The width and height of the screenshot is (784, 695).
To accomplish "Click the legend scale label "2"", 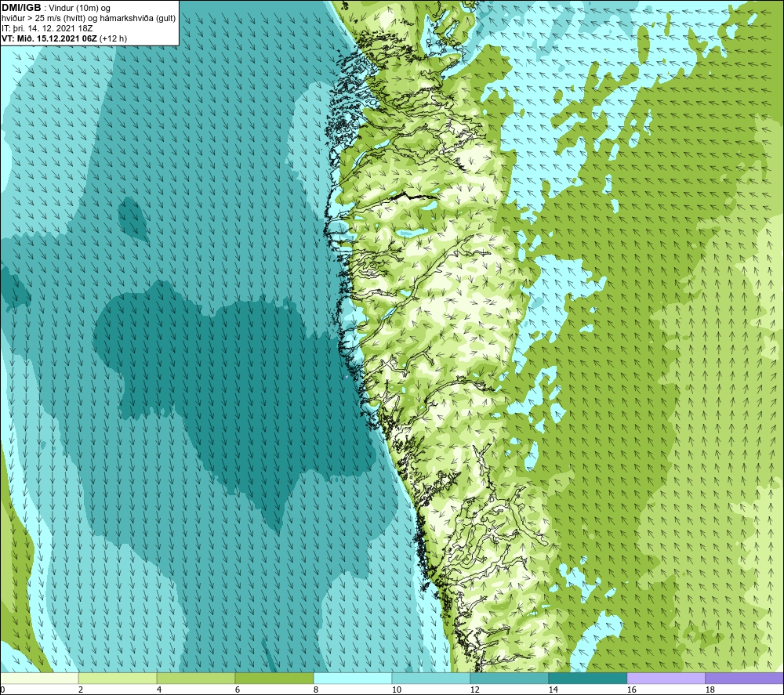I will coord(81,690).
